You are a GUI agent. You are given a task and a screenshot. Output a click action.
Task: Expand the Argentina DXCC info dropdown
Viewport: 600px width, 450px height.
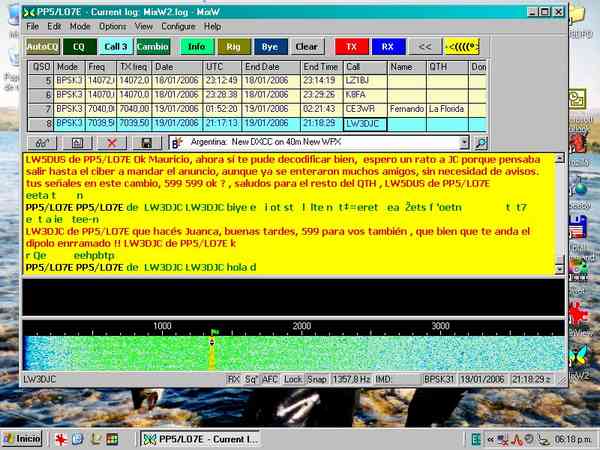click(x=464, y=143)
